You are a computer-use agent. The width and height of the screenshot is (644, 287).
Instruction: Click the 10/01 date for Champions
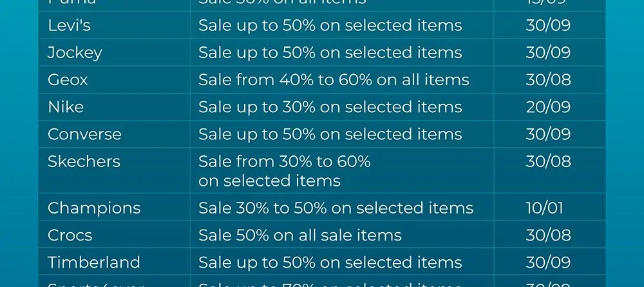(544, 208)
